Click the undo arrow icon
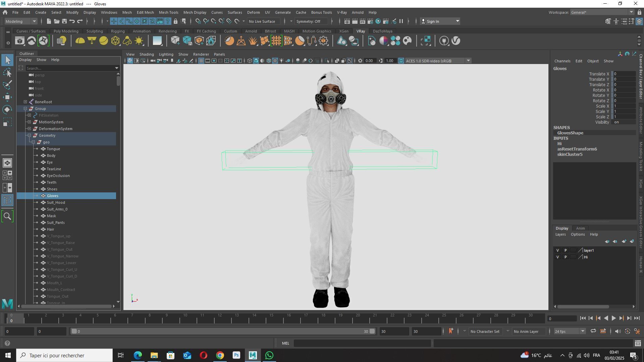The height and width of the screenshot is (362, 644). point(72,21)
